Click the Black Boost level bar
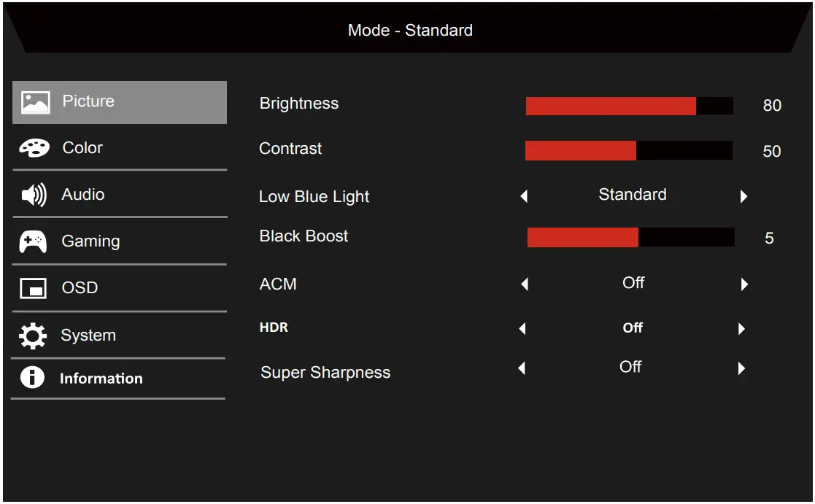The height and width of the screenshot is (504, 815). 630,238
